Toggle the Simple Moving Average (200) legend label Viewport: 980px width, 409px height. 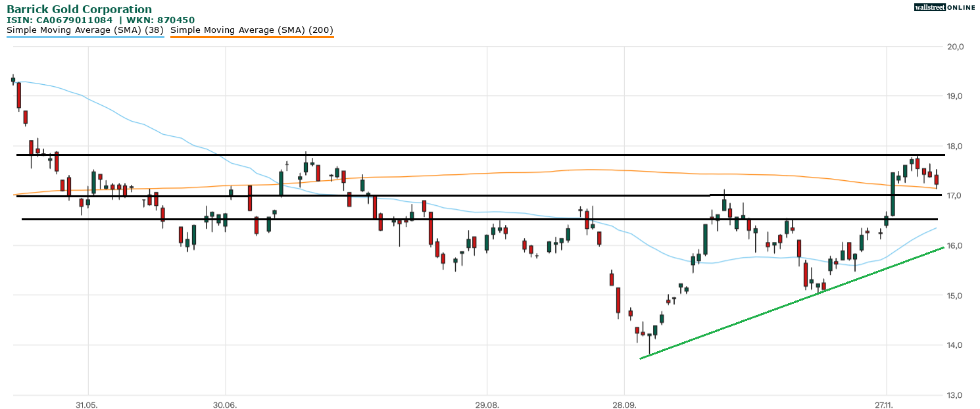pos(252,30)
